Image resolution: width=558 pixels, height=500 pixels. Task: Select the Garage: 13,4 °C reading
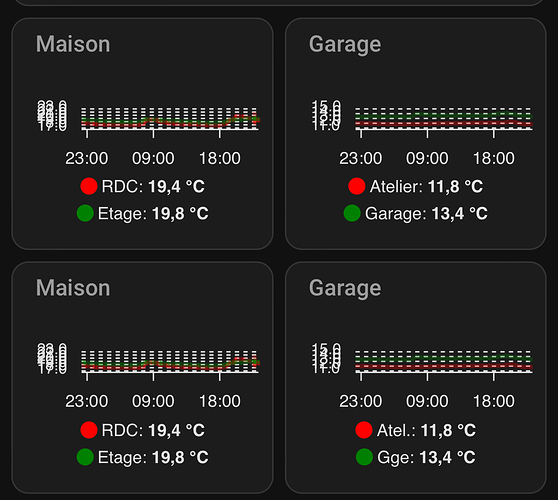[426, 214]
